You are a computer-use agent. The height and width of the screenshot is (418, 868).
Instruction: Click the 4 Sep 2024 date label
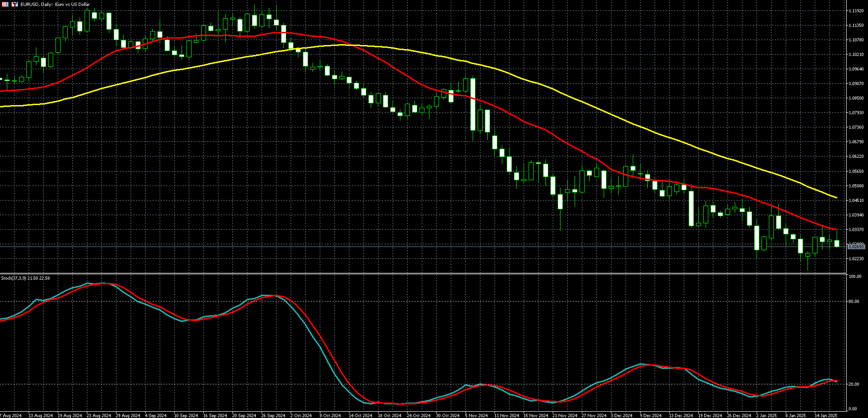(x=156, y=415)
